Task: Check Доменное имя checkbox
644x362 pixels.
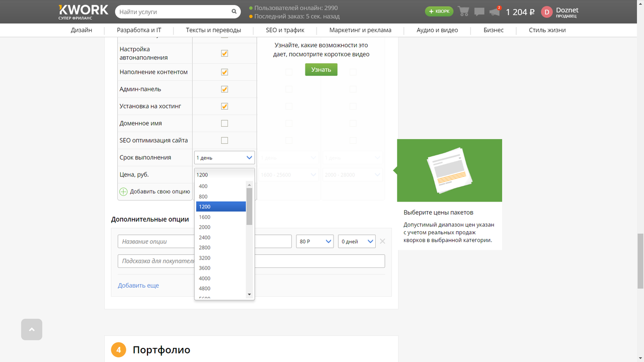Action: (x=224, y=123)
